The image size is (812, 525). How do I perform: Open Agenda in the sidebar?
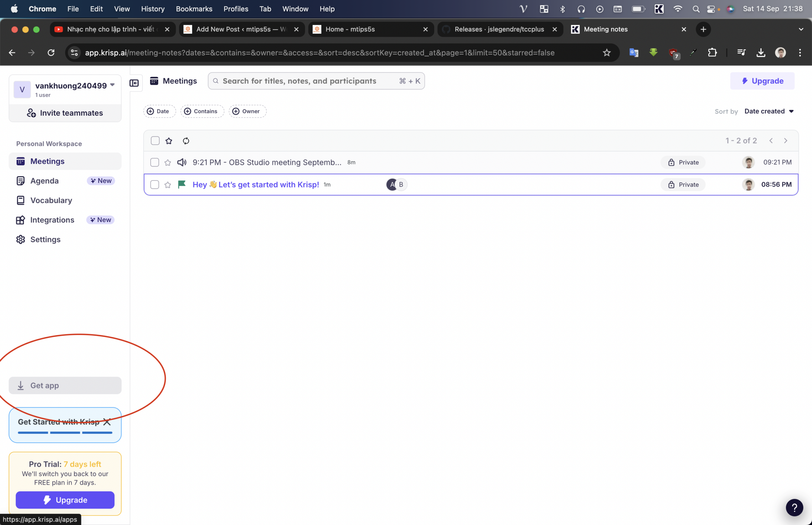[x=65, y=181]
